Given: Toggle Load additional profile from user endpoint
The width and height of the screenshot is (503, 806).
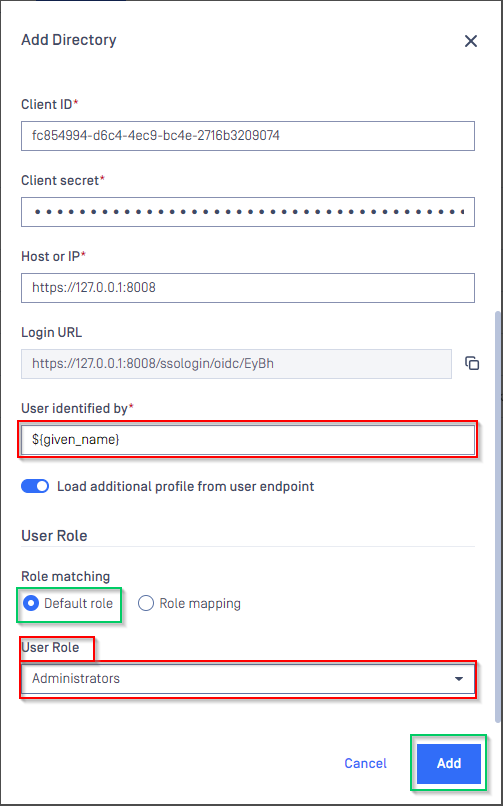Looking at the screenshot, I should coord(35,486).
